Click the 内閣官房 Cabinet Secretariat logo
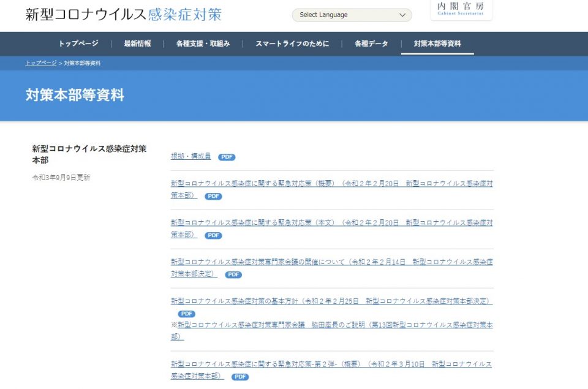588x389 pixels. (x=461, y=10)
